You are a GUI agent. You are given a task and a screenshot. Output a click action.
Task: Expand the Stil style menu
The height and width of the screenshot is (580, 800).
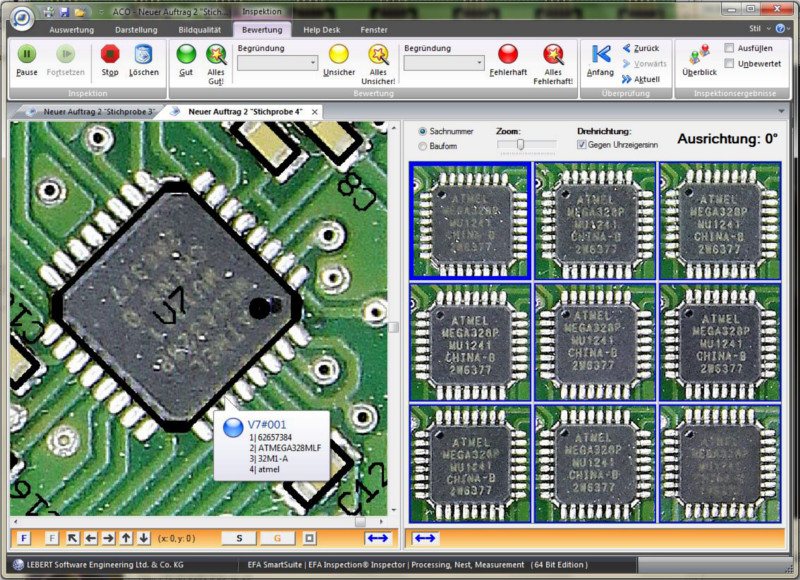tap(758, 29)
